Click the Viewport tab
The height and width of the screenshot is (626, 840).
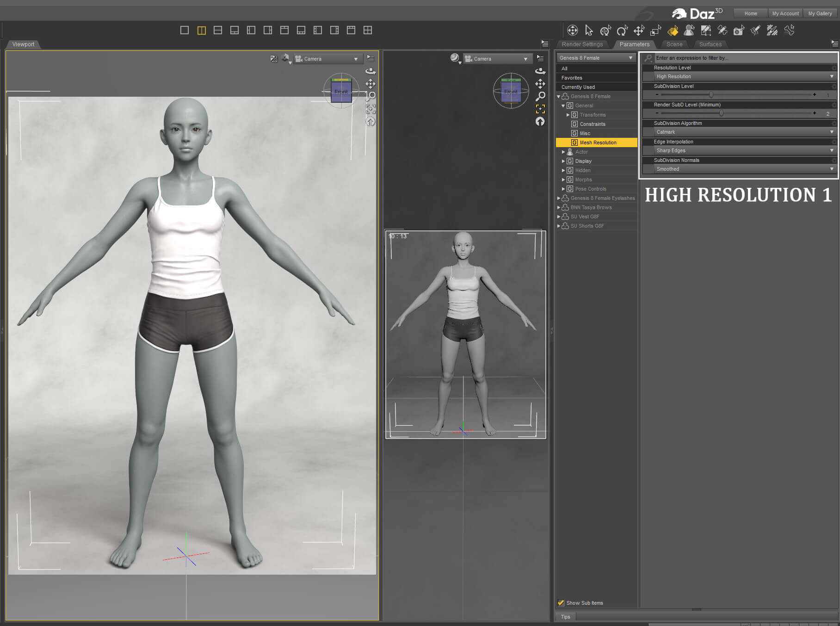click(23, 44)
